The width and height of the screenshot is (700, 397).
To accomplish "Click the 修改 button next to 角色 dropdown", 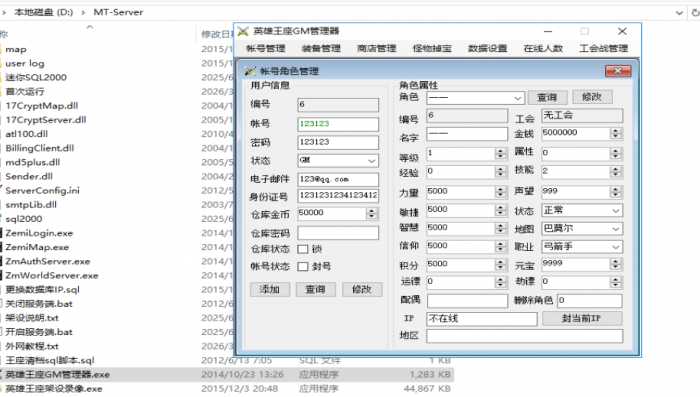I will [592, 97].
